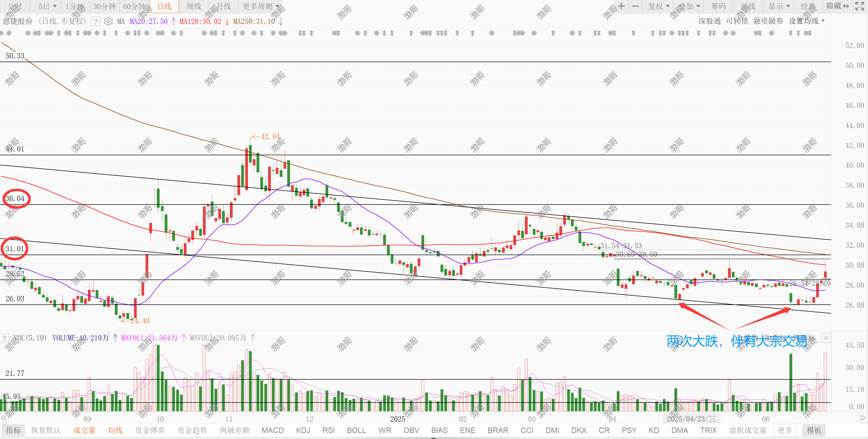Toggle KDJ indicator
This screenshot has width=868, height=439.
click(303, 430)
